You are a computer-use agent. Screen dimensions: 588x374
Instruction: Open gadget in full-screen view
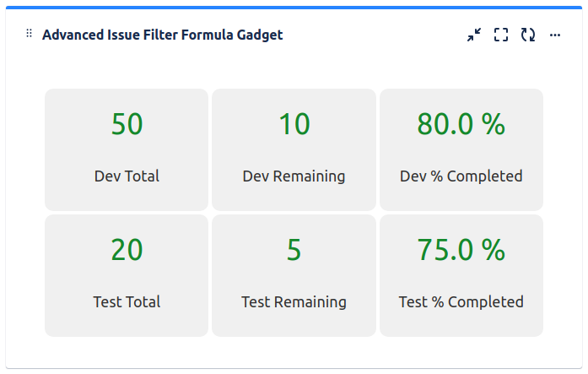[501, 35]
